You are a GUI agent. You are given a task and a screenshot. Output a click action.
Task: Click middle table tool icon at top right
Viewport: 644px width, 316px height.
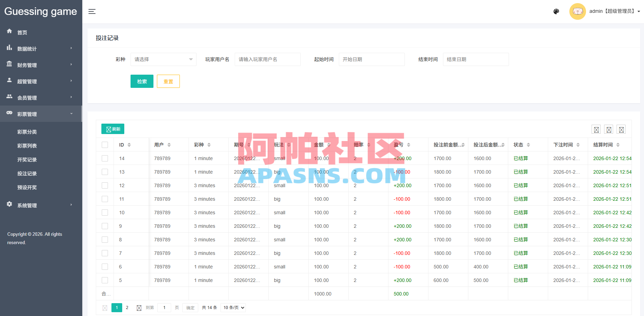tap(609, 130)
